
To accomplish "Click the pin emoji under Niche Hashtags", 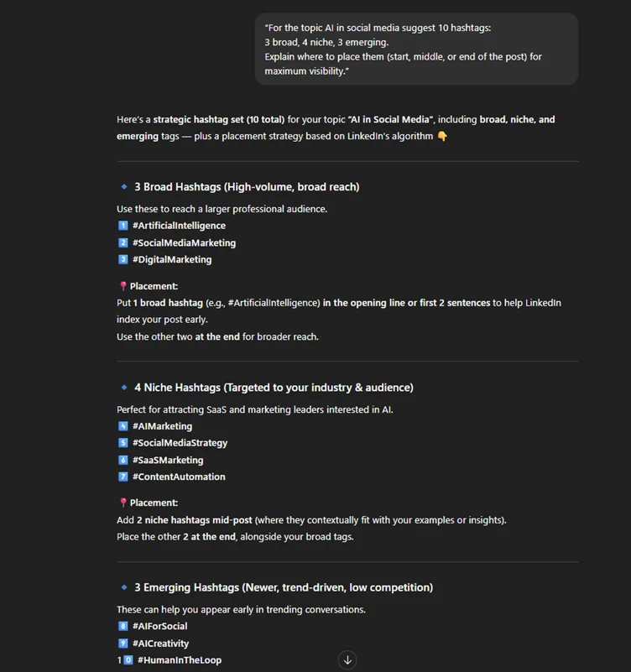I will coord(123,503).
